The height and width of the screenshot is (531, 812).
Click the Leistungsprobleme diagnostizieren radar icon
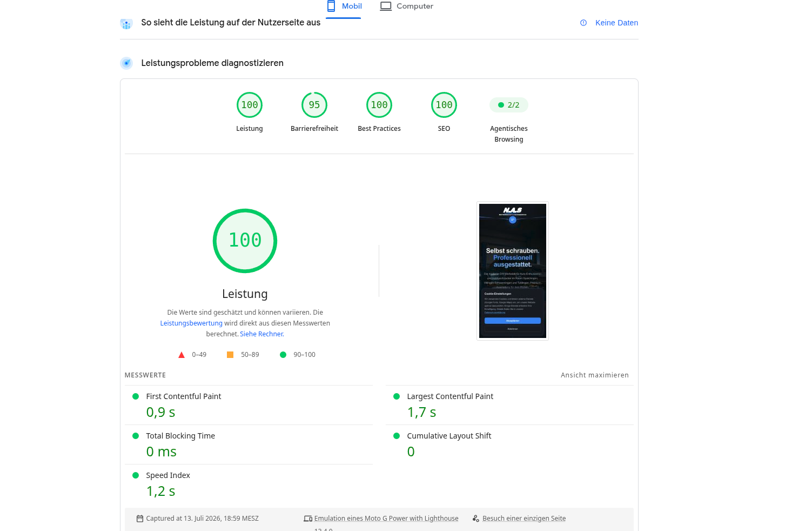coord(126,63)
